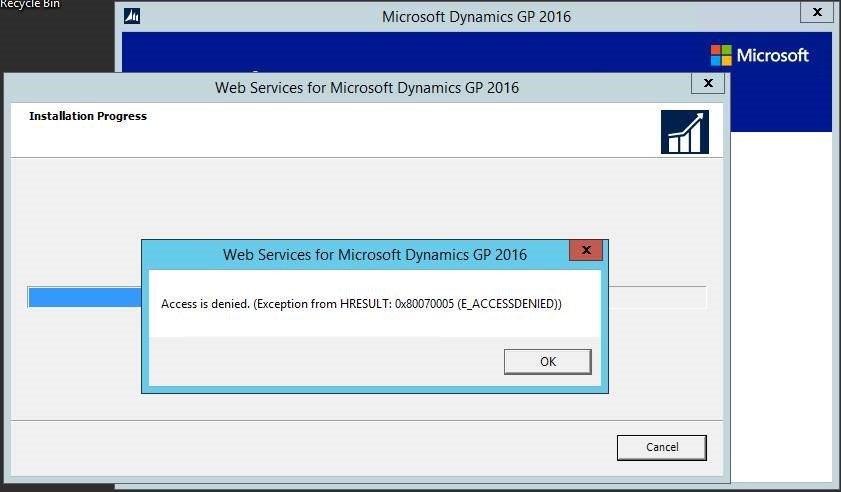Click OK on the access denied error
This screenshot has height=492, width=841.
point(547,362)
